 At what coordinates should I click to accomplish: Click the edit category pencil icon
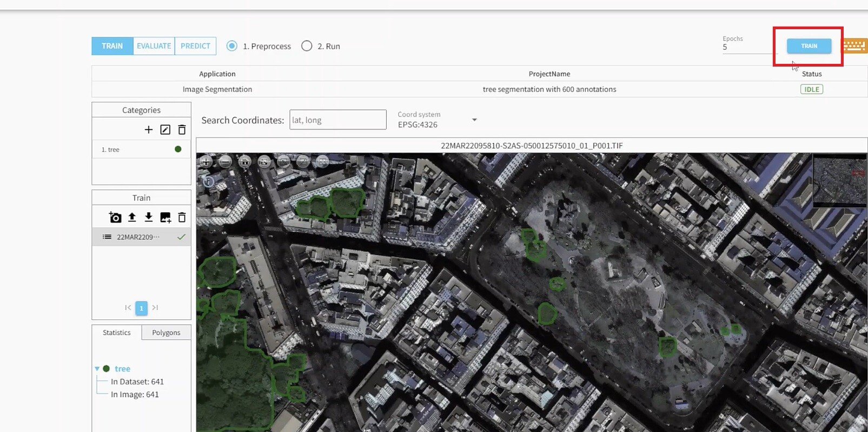[165, 129]
